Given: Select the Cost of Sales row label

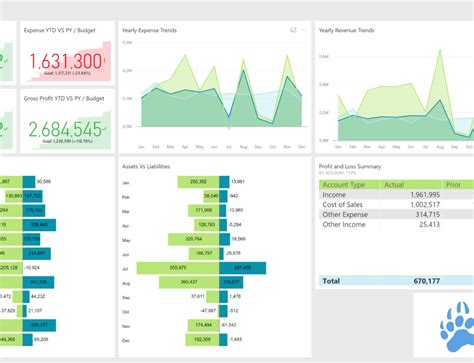Looking at the screenshot, I should pyautogui.click(x=342, y=205).
